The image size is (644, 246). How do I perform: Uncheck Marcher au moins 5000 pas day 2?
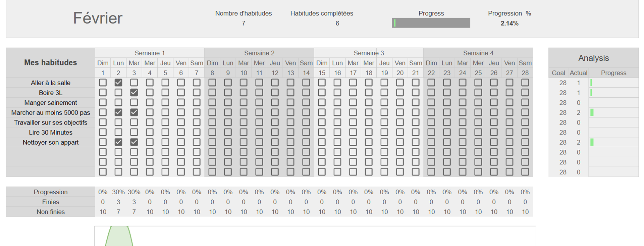point(118,112)
